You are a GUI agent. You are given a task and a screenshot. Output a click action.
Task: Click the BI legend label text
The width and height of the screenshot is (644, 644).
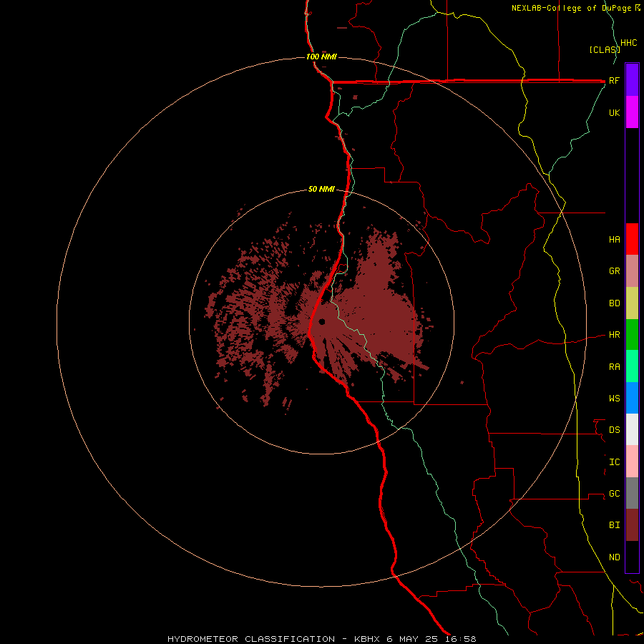click(x=614, y=525)
